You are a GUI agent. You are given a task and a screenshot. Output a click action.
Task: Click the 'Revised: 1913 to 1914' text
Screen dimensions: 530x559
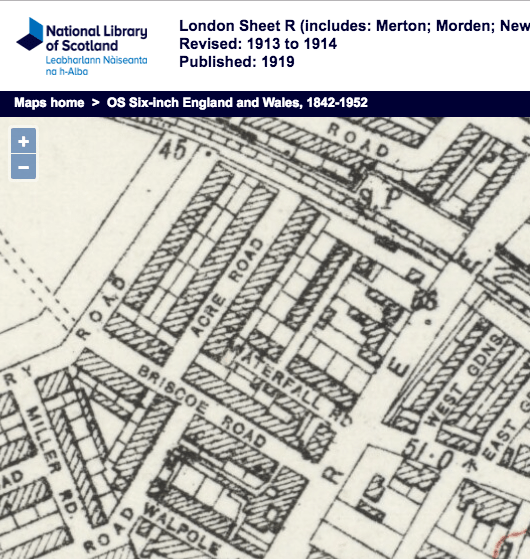(x=258, y=44)
